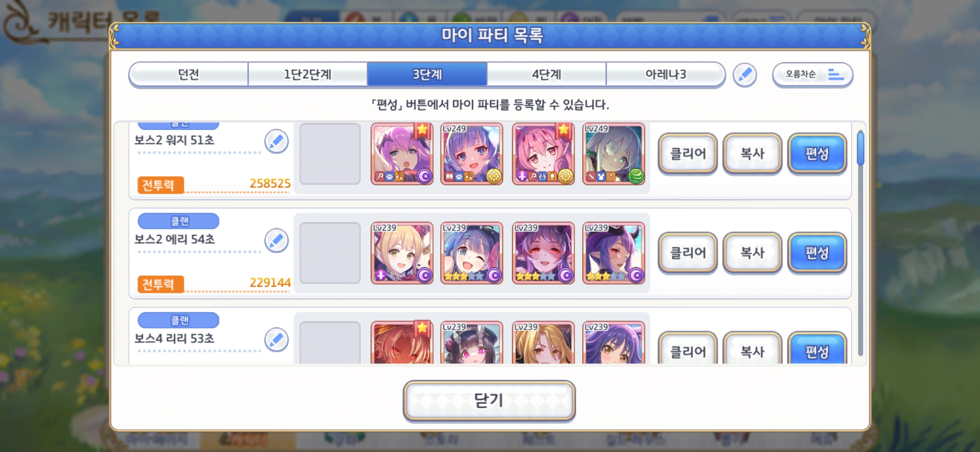
Task: Click the party list vertical scrollbar
Action: 860,243
